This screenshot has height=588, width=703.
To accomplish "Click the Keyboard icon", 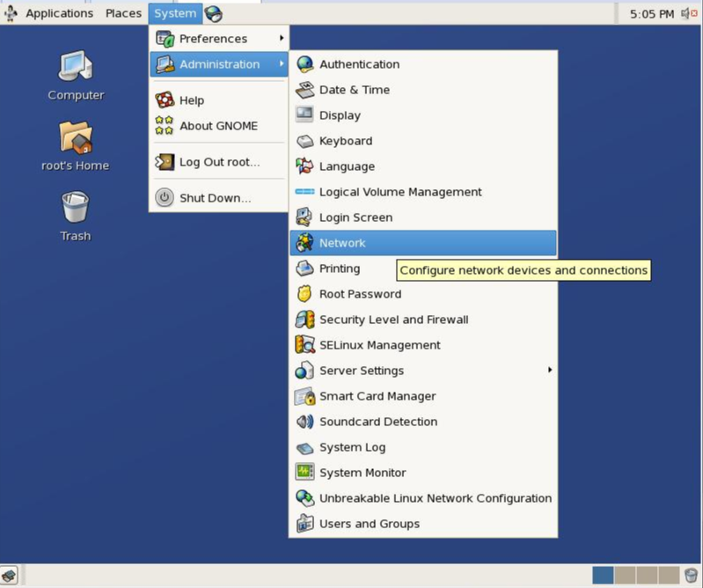I will 305,141.
